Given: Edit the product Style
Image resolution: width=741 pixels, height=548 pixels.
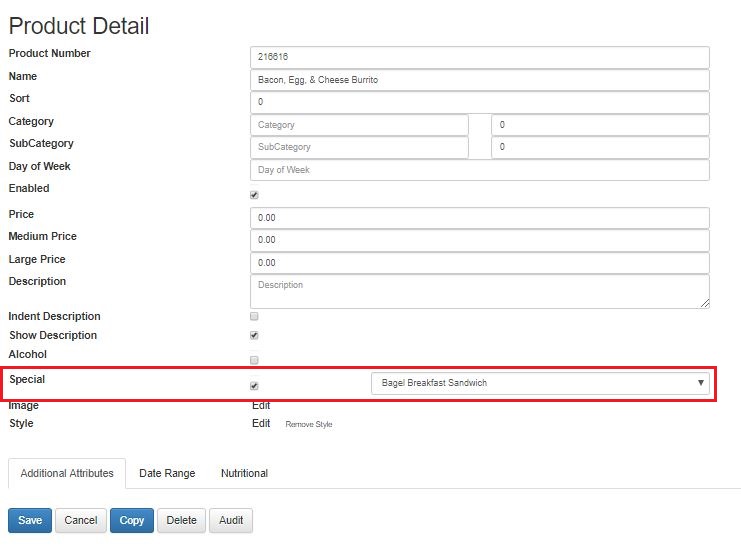Looking at the screenshot, I should point(261,423).
